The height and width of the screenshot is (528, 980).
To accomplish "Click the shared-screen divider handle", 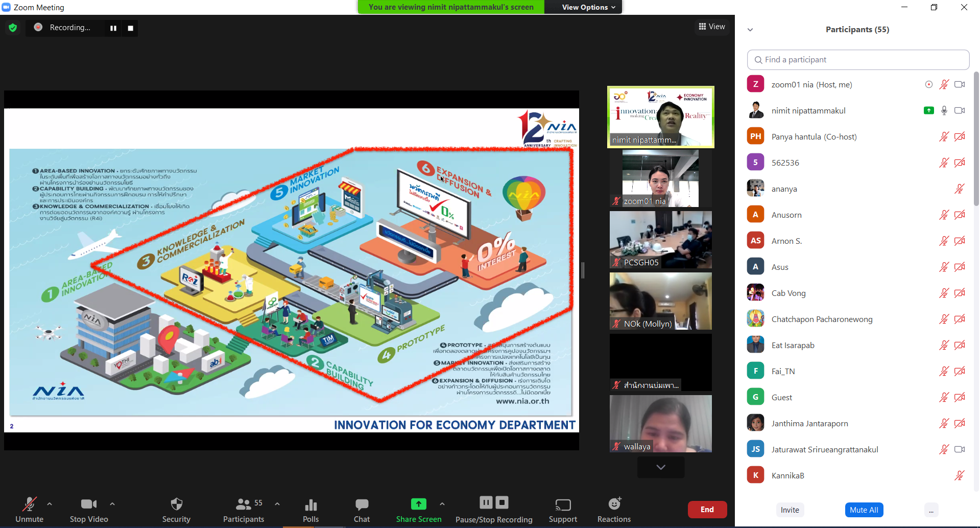I will 583,270.
